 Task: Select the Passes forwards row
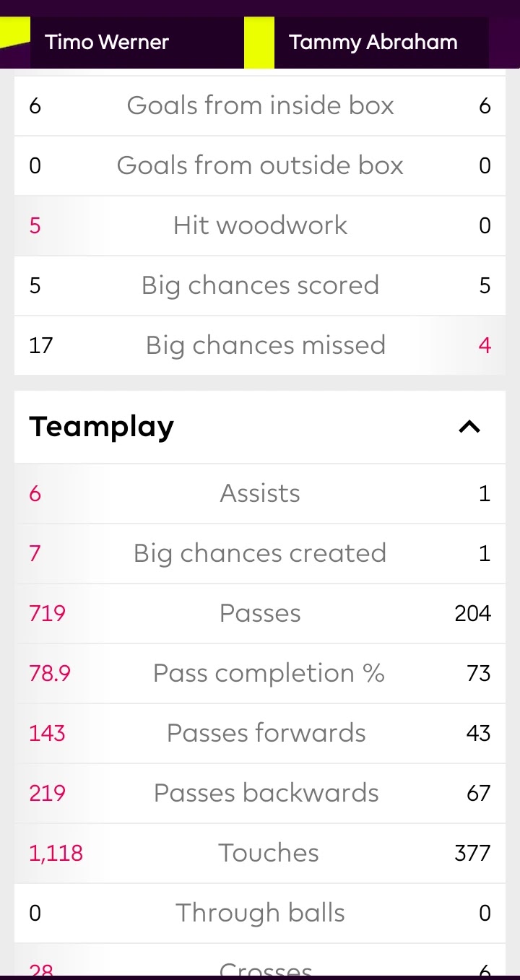coord(260,734)
